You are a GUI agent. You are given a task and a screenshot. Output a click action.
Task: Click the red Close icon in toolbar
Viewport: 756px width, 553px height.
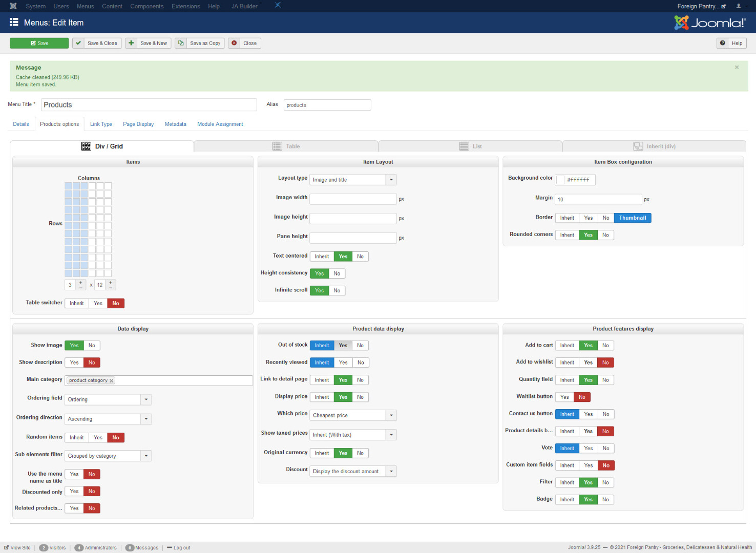pos(234,43)
